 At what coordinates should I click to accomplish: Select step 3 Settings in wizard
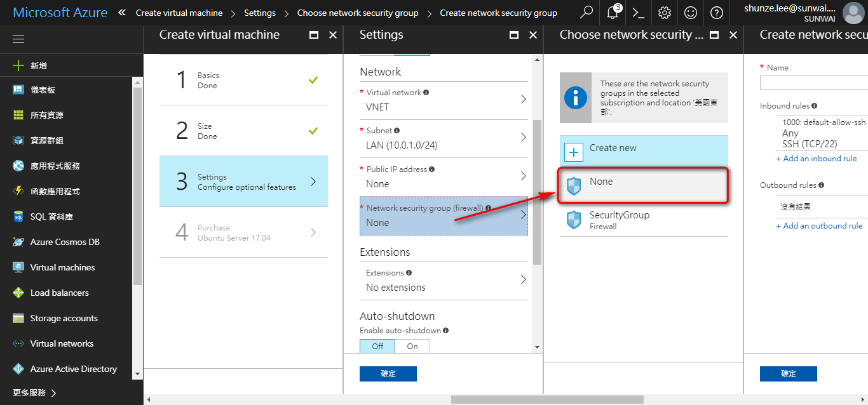[x=243, y=182]
